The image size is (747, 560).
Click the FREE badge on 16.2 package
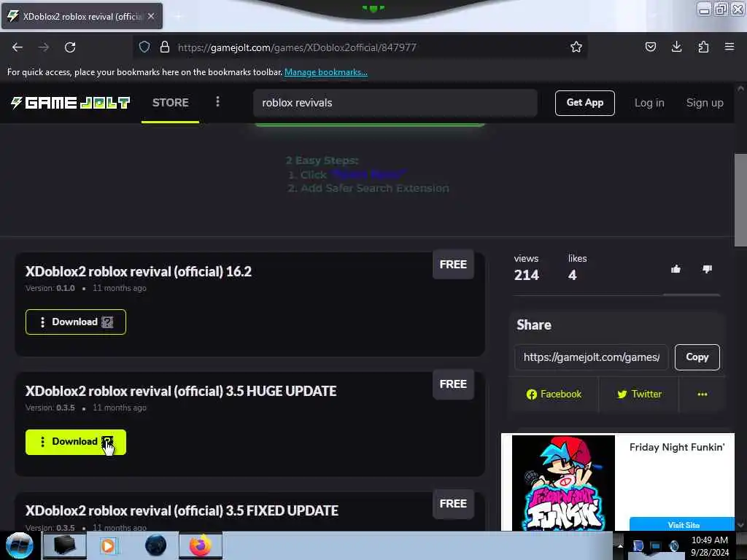tap(453, 264)
